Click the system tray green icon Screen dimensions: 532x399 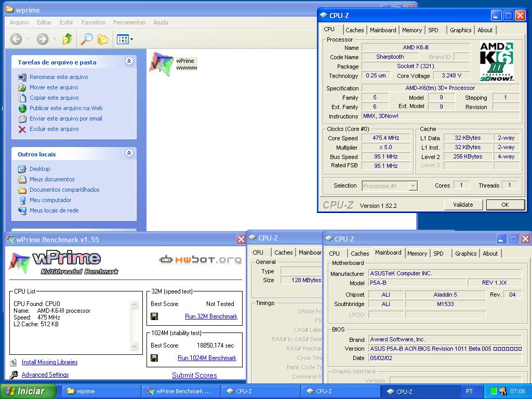pyautogui.click(x=494, y=391)
